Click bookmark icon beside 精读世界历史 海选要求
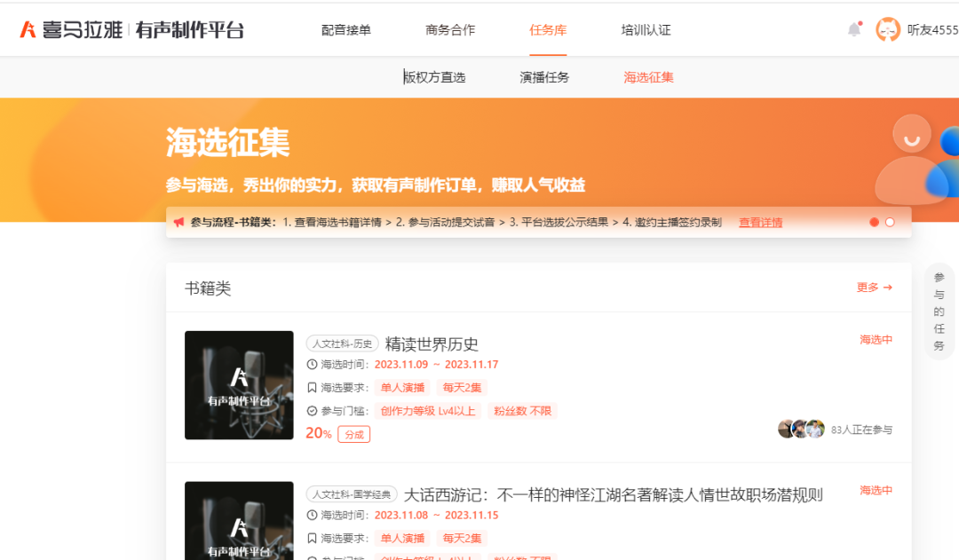Viewport: 959px width, 560px height. pos(312,388)
